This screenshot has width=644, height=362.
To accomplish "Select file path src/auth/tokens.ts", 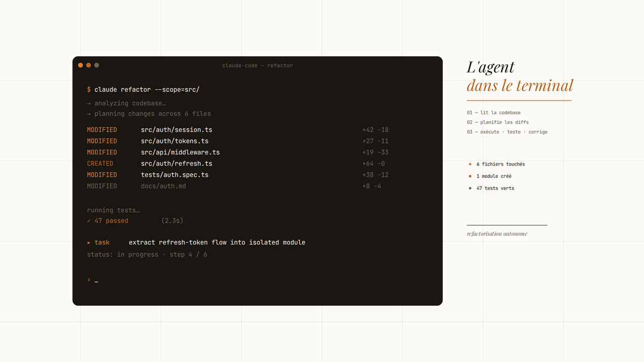I will (175, 141).
